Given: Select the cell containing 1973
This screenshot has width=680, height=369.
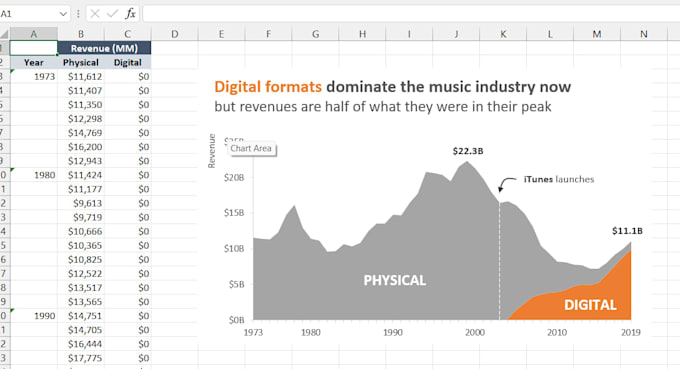Looking at the screenshot, I should [33, 77].
